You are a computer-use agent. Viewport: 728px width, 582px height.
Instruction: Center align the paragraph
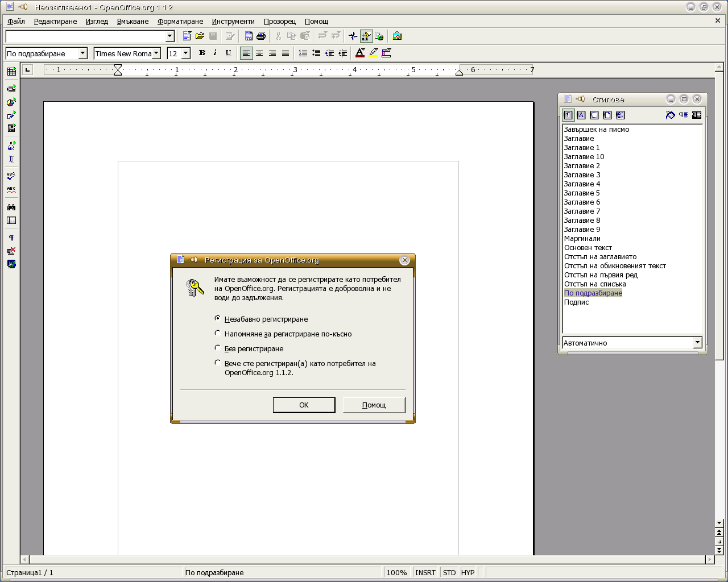[x=259, y=53]
